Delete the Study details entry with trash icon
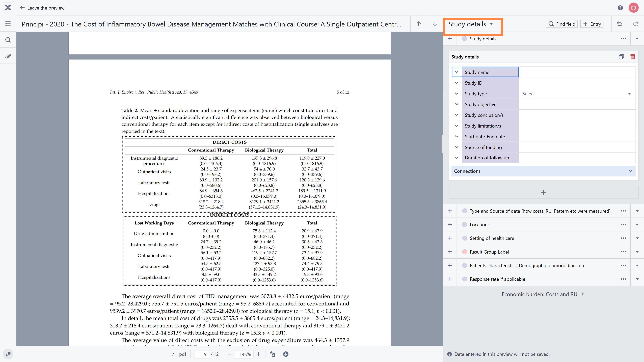Image resolution: width=644 pixels, height=362 pixels. pyautogui.click(x=633, y=57)
